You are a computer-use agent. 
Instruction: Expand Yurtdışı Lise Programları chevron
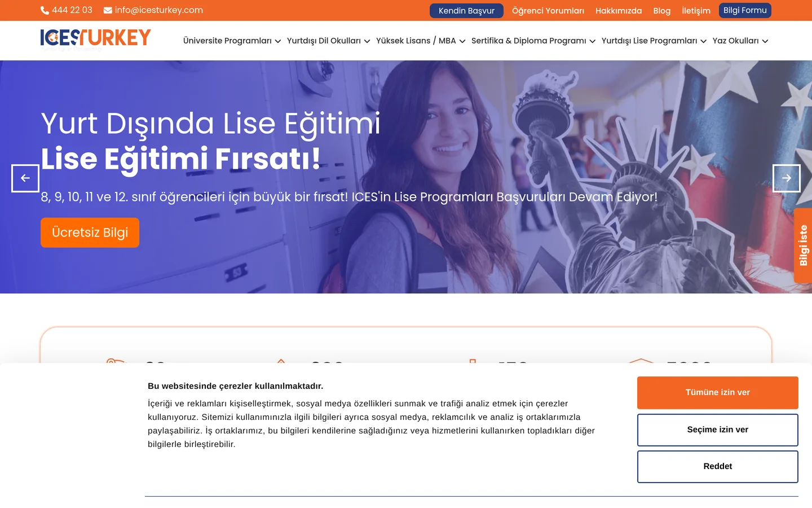704,41
